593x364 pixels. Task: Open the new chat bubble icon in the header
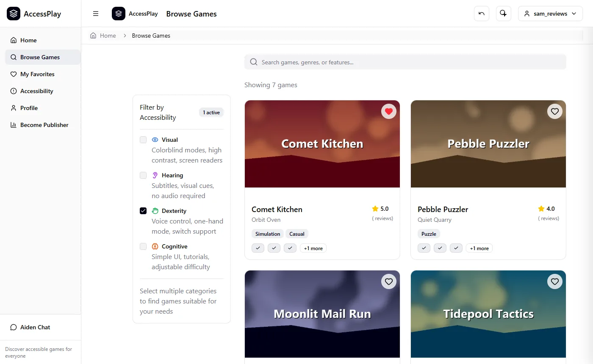pyautogui.click(x=504, y=14)
